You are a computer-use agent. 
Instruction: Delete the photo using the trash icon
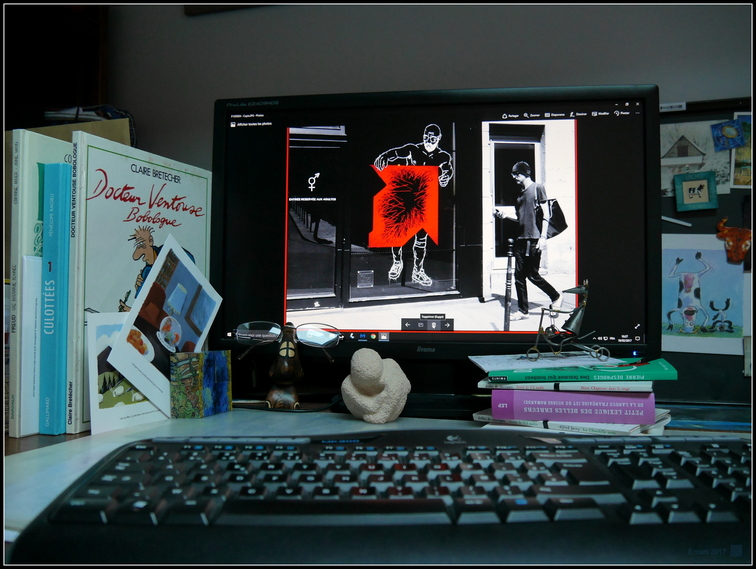click(433, 325)
